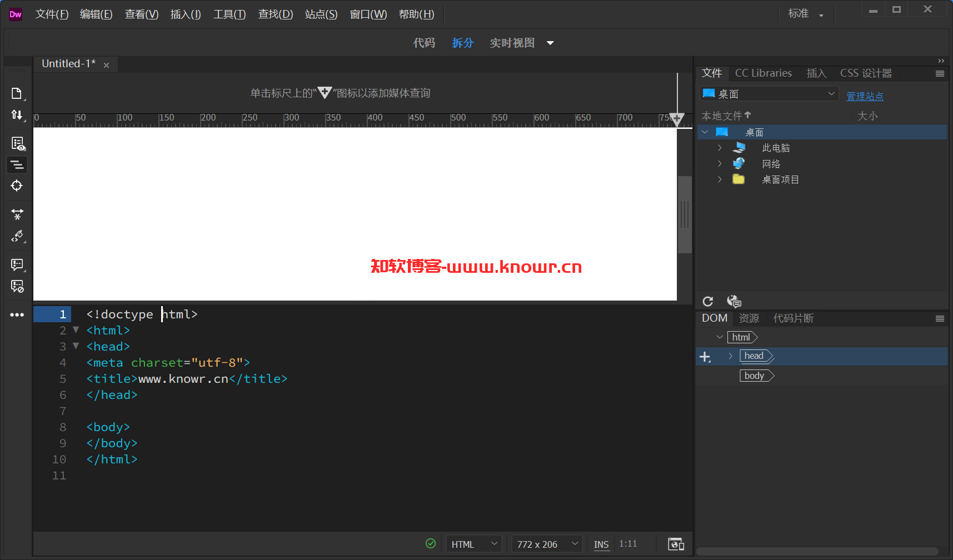Click the connect to server icon in Files panel
Screen dimensions: 953x560
coord(734,301)
